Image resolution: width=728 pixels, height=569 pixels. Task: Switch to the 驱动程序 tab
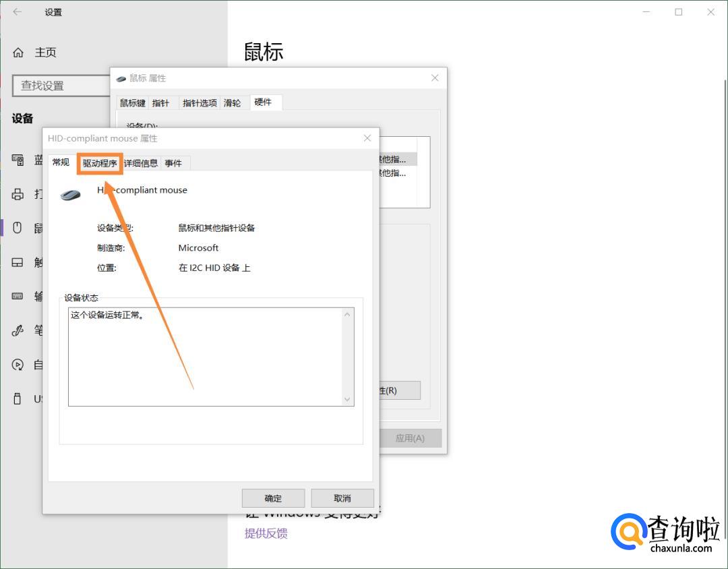click(100, 163)
